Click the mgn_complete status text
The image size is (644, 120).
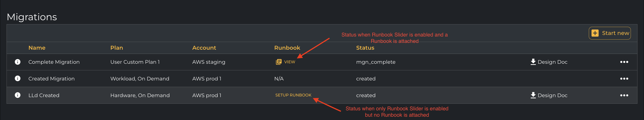coord(376,62)
